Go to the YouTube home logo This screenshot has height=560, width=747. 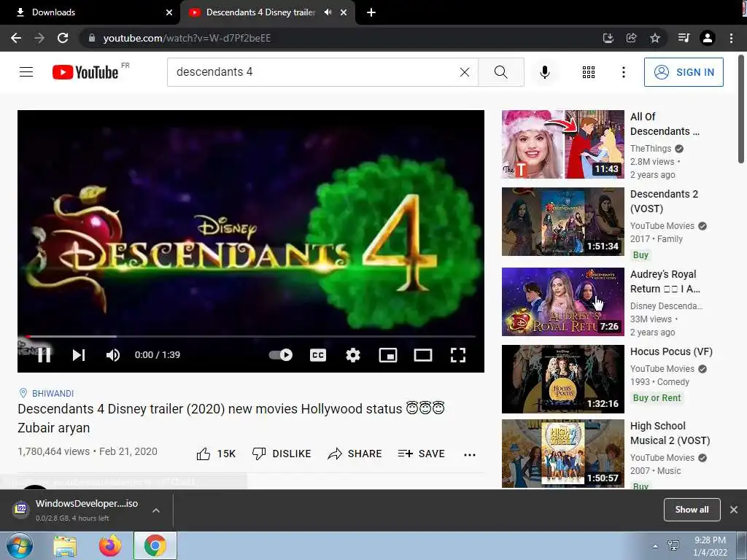[x=85, y=72]
